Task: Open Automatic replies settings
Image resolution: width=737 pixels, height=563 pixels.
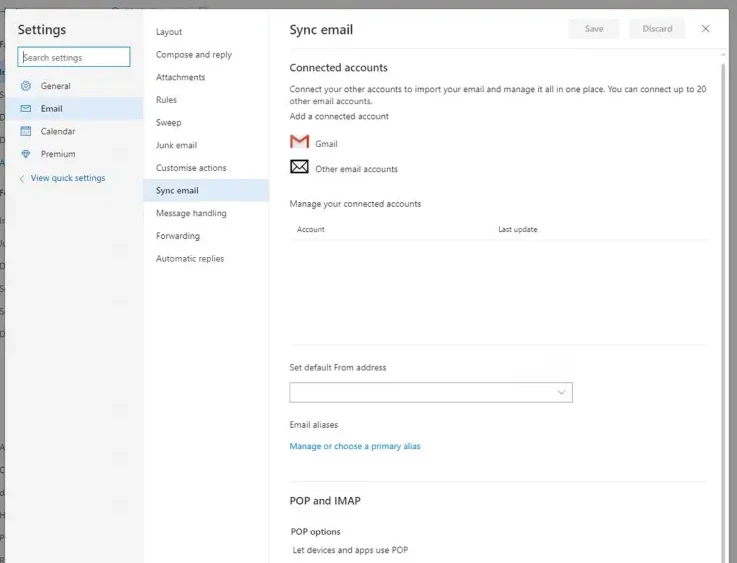Action: pyautogui.click(x=206, y=258)
